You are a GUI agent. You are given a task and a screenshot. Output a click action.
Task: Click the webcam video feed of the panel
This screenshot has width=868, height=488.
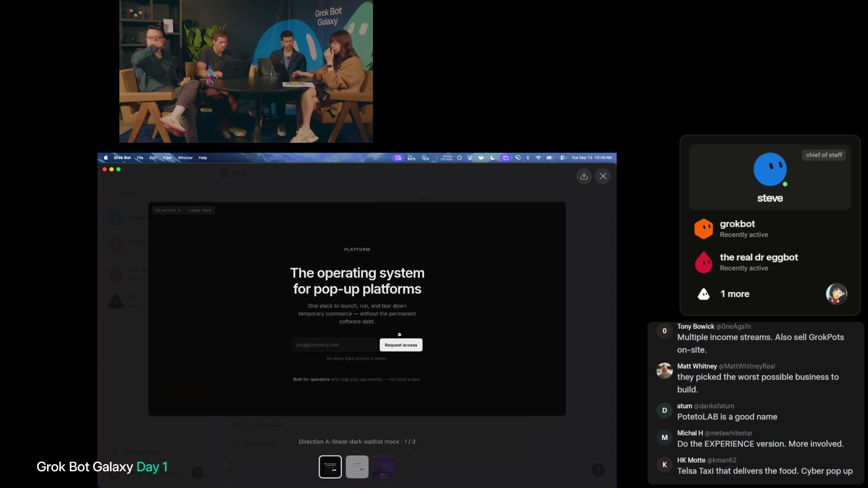[246, 71]
